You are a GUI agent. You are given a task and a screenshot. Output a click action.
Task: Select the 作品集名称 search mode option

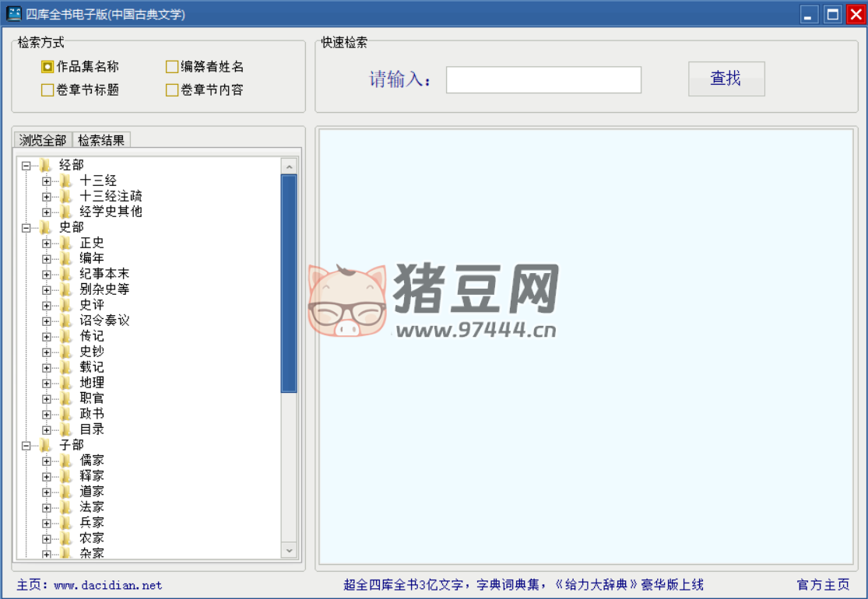click(47, 67)
